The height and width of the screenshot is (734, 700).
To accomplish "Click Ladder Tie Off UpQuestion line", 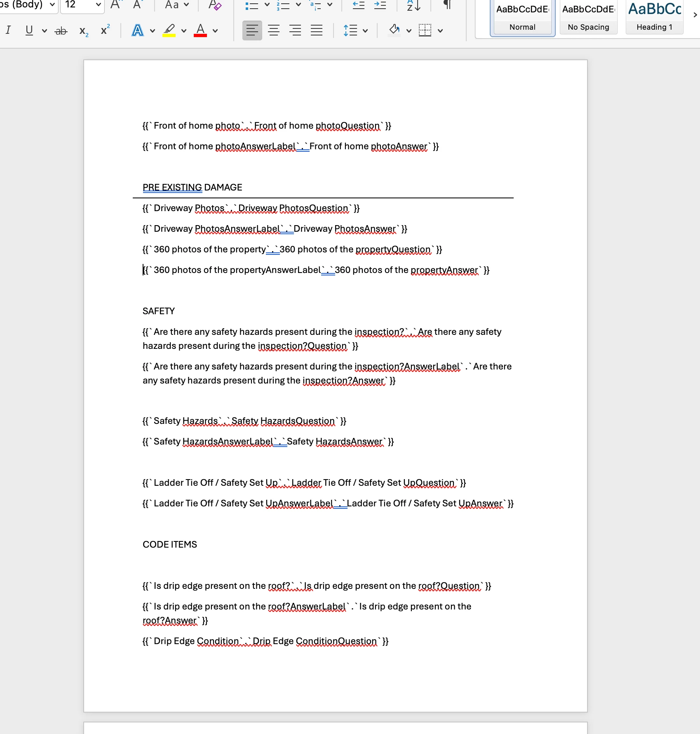I will pyautogui.click(x=304, y=483).
